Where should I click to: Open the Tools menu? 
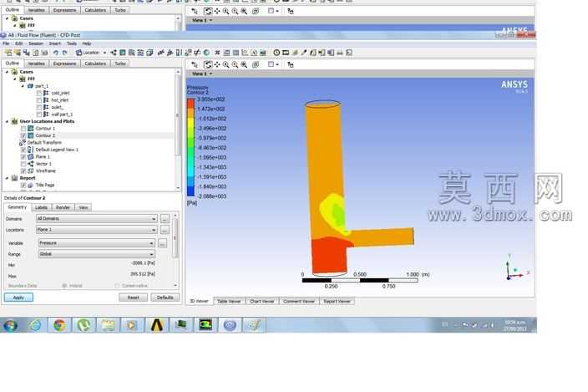(x=71, y=43)
